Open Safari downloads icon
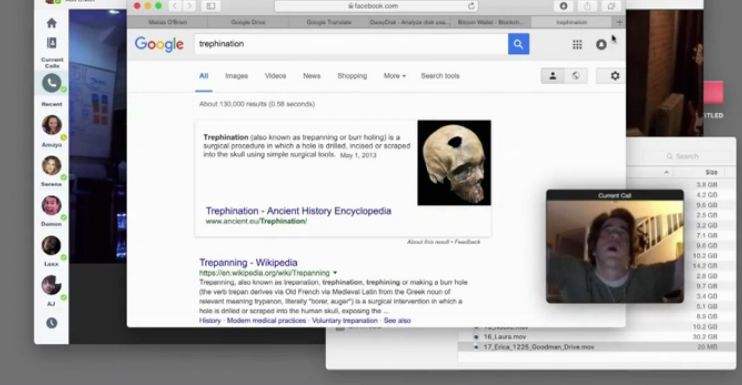742x385 pixels. coord(563,6)
